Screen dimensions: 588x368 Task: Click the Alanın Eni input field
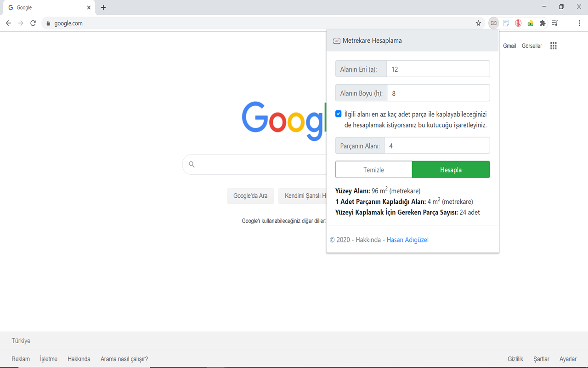coord(438,69)
